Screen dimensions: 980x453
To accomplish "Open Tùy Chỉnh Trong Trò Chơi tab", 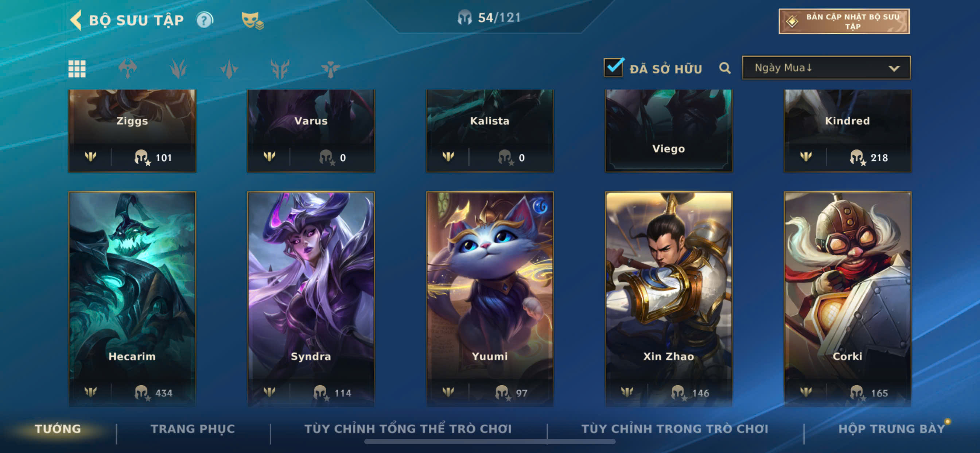I will tap(674, 429).
